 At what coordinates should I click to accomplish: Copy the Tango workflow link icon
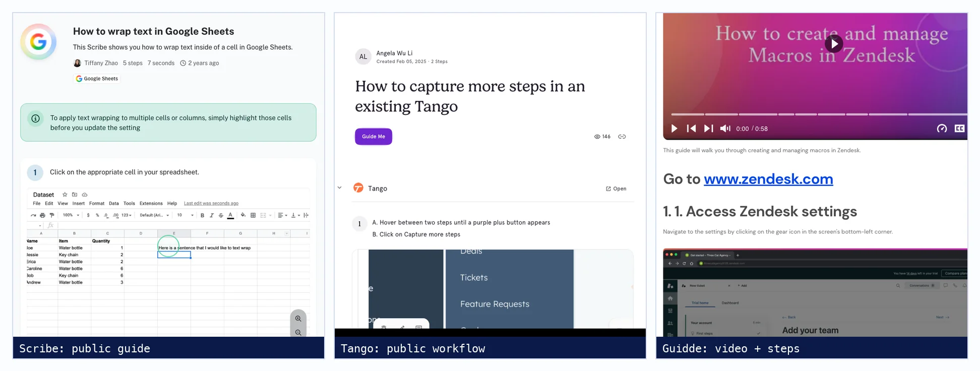(622, 137)
